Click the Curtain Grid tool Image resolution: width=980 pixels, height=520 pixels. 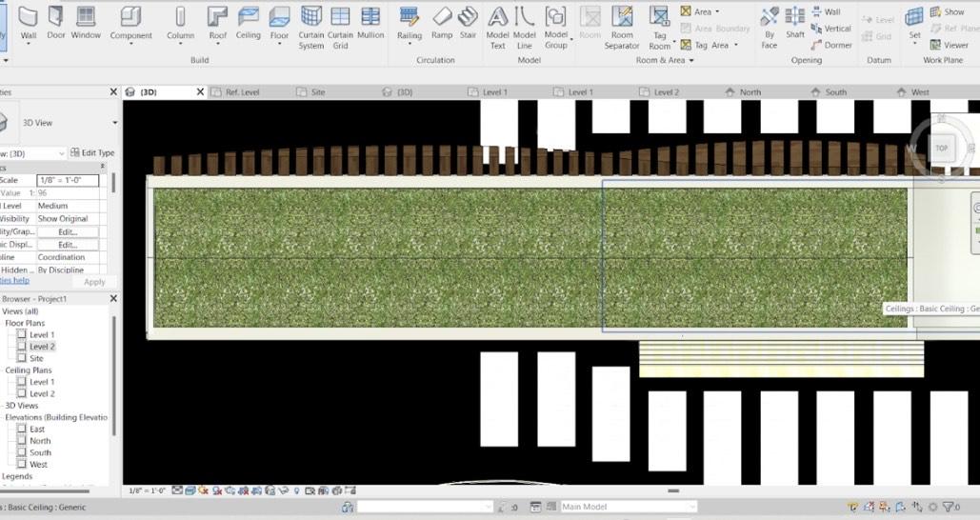point(340,28)
